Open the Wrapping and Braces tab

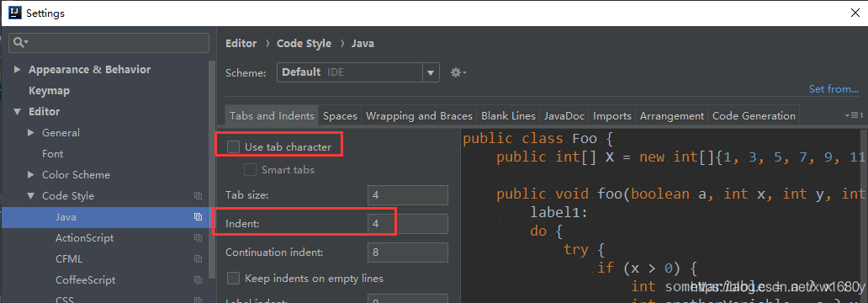(x=419, y=116)
